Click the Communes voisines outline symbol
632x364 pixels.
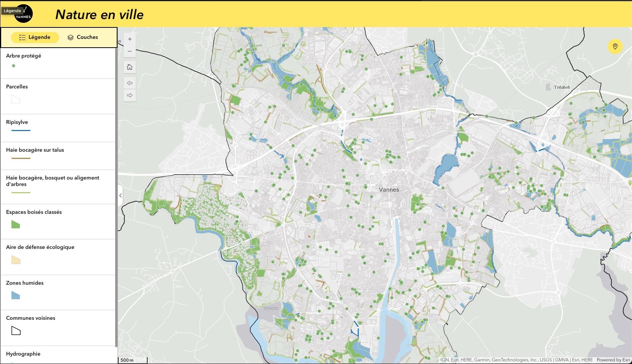click(x=16, y=330)
